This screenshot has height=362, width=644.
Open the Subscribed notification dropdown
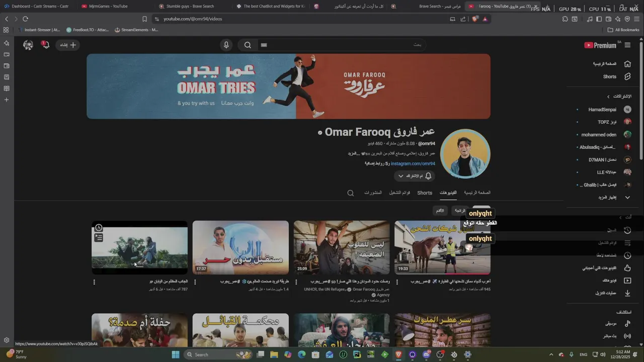pyautogui.click(x=415, y=176)
